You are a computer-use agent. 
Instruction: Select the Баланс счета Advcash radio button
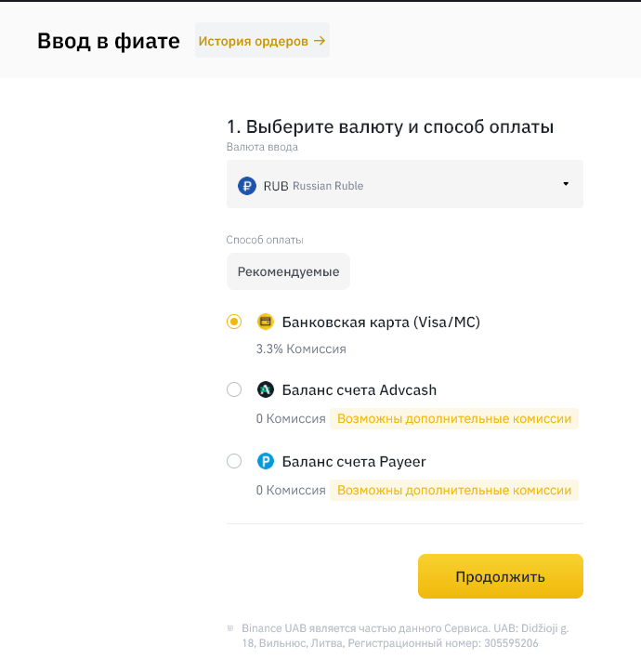tap(234, 389)
